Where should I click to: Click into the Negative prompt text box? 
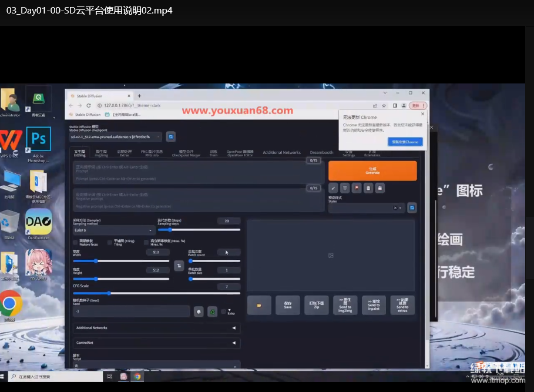pos(198,200)
